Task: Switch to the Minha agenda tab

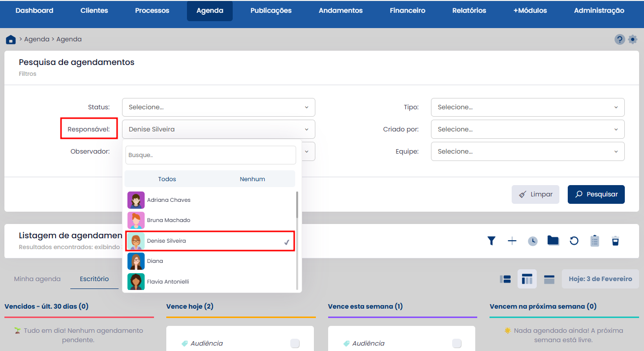Action: tap(37, 279)
